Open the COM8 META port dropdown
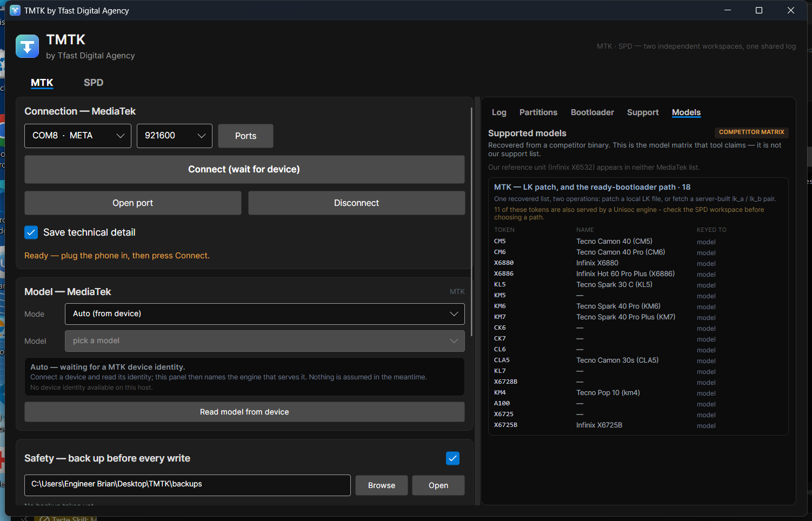This screenshot has width=812, height=521. (x=78, y=136)
